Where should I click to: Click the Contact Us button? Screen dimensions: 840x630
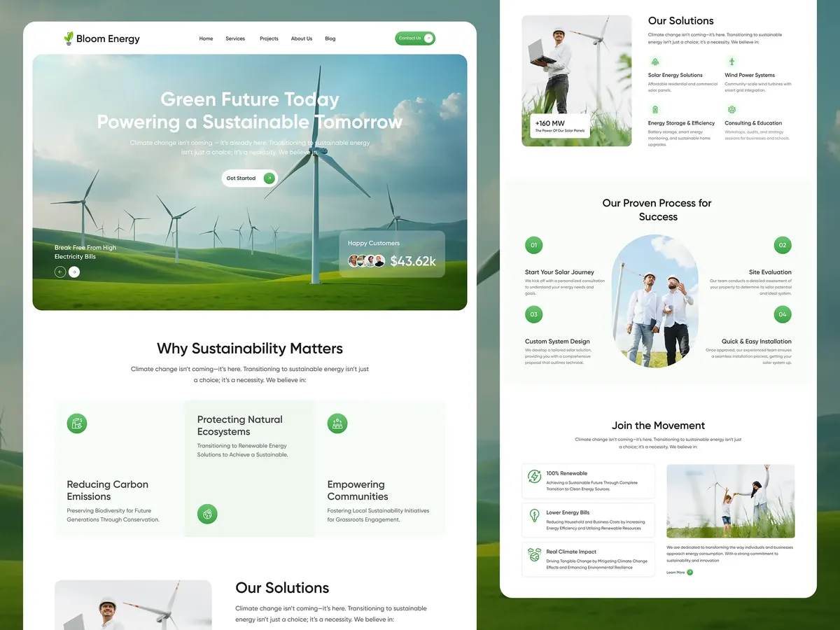[x=415, y=38]
